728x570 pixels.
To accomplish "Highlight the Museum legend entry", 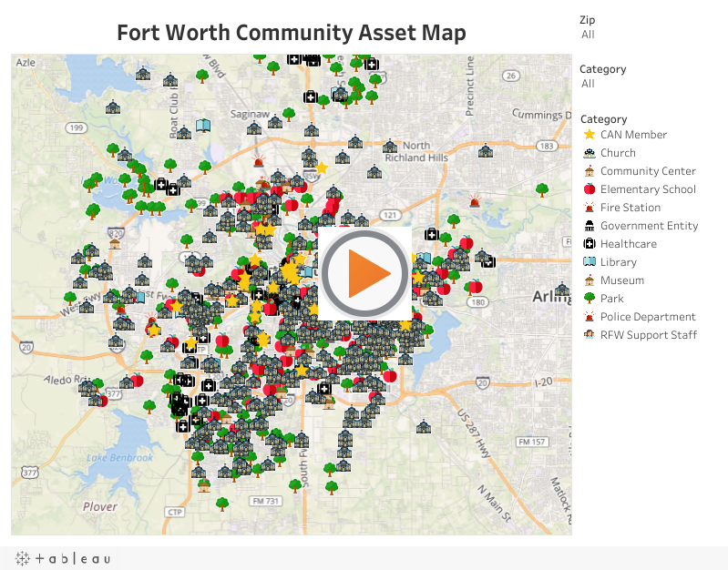I will pos(621,280).
